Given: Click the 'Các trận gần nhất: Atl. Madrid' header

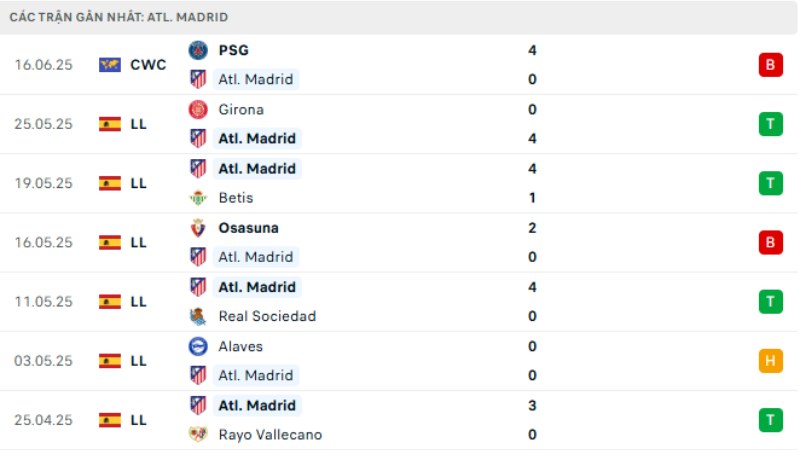Looking at the screenshot, I should point(119,17).
